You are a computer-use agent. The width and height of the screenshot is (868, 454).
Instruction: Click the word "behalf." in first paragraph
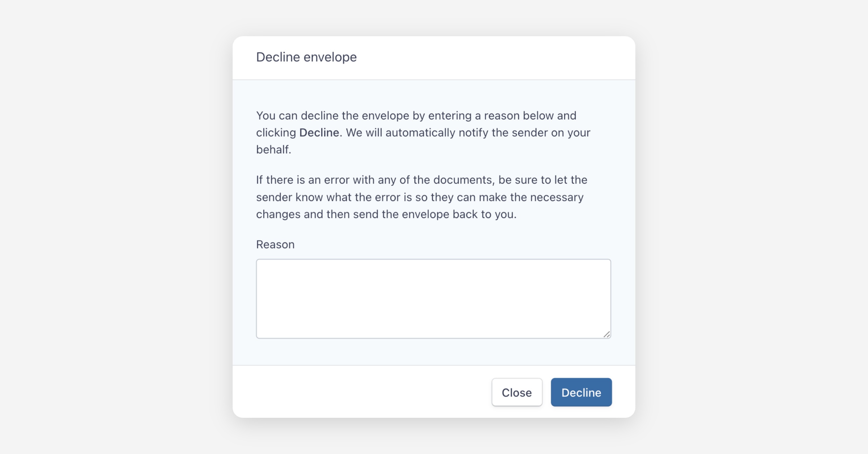[273, 150]
